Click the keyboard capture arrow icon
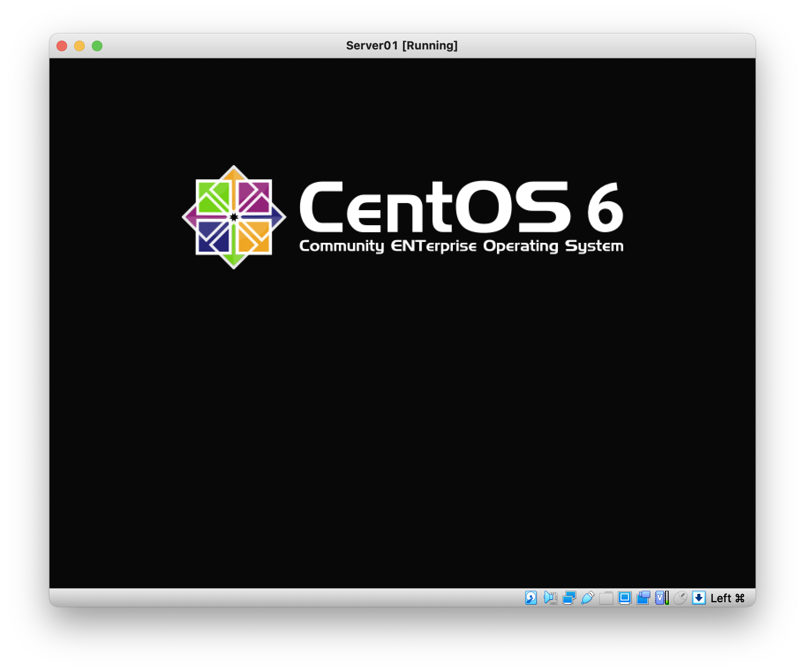This screenshot has width=805, height=672. click(x=699, y=598)
